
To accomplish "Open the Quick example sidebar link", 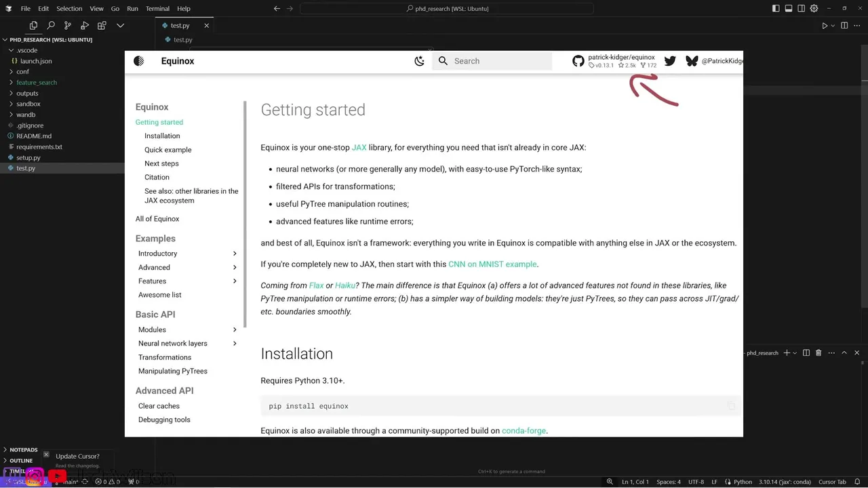I will click(x=167, y=150).
